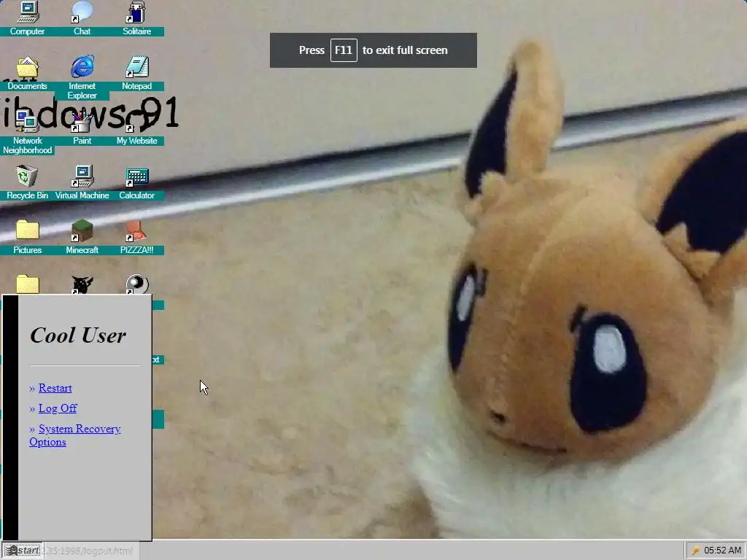
Task: Click the black Pikachu silhouette shortcut icon
Action: point(82,285)
